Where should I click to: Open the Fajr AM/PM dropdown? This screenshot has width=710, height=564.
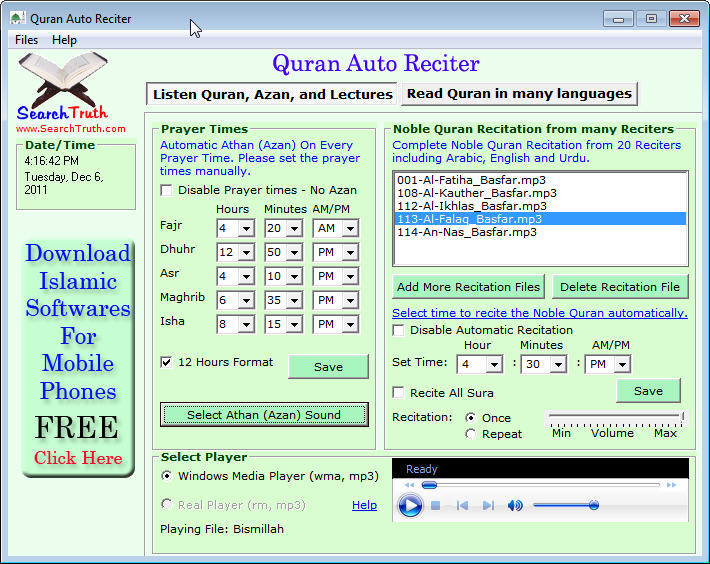coord(350,229)
